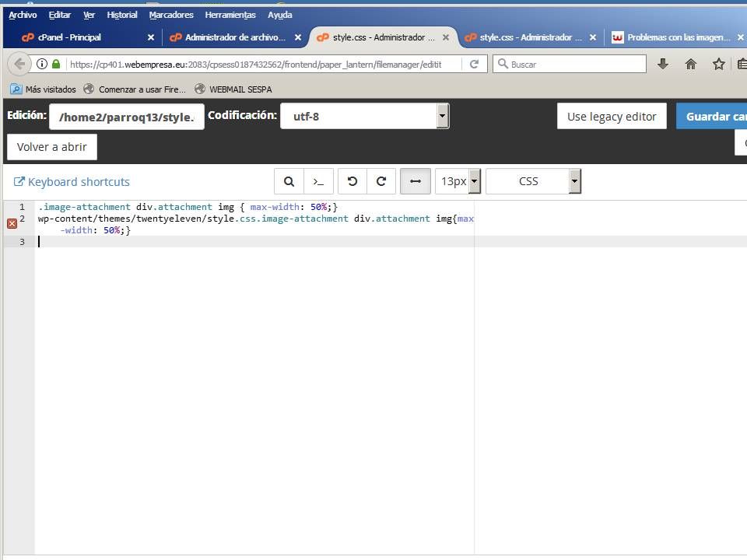The height and width of the screenshot is (560, 747).
Task: Click line number 1 in the gutter
Action: click(22, 207)
